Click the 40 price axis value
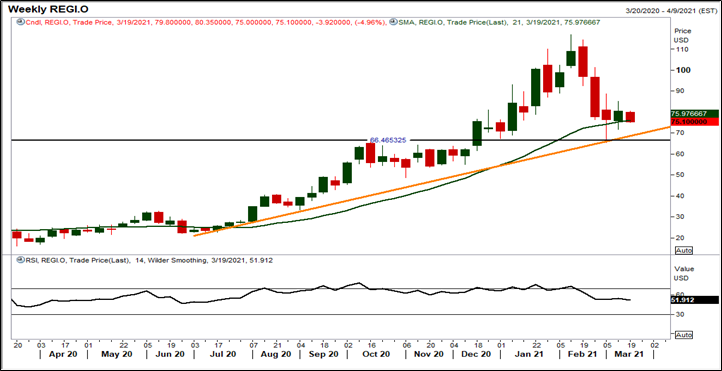The width and height of the screenshot is (722, 371). pyautogui.click(x=679, y=196)
